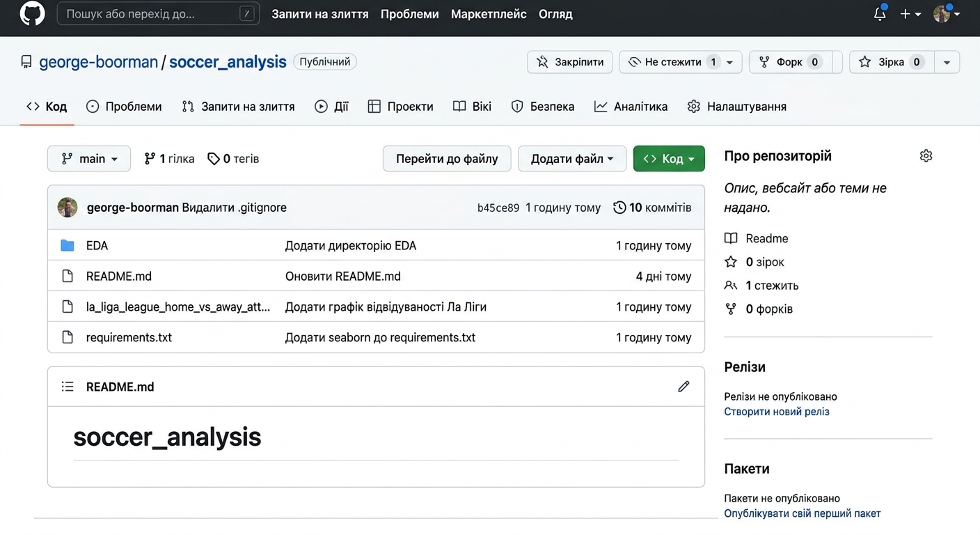Image resolution: width=980 pixels, height=535 pixels.
Task: Star the repository with Зірка button
Action: [x=892, y=62]
